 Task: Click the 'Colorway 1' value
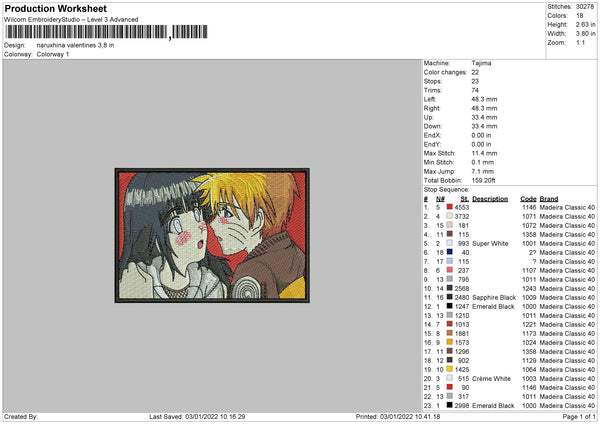(x=53, y=54)
